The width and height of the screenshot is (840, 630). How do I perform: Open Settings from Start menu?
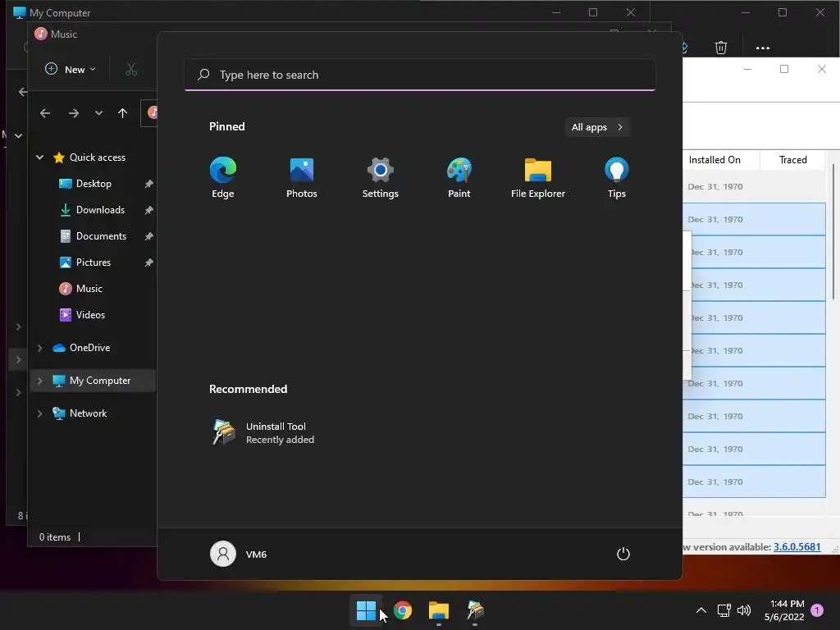click(x=381, y=177)
